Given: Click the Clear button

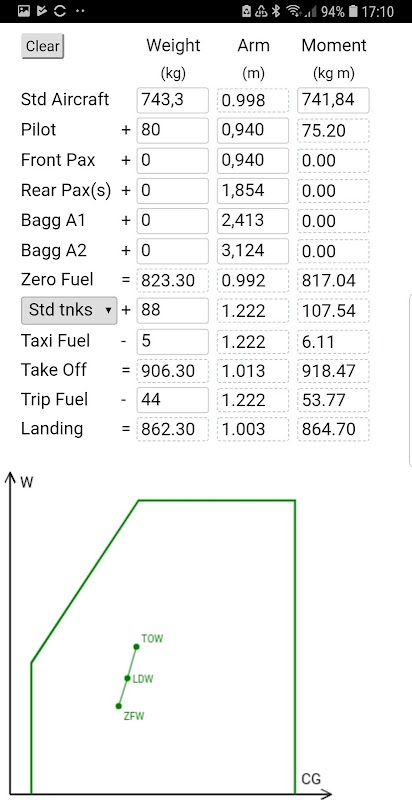Looking at the screenshot, I should pos(42,46).
